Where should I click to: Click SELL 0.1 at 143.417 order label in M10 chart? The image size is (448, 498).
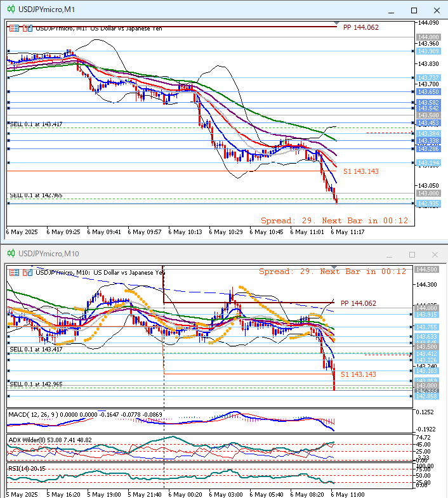point(36,350)
